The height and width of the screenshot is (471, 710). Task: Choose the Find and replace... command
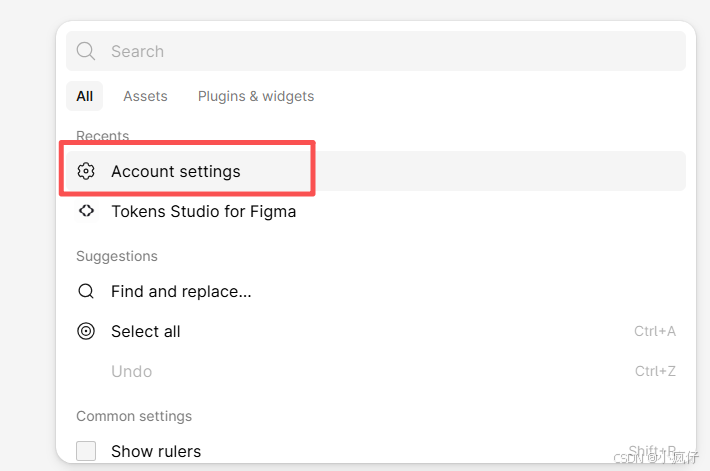click(376, 291)
